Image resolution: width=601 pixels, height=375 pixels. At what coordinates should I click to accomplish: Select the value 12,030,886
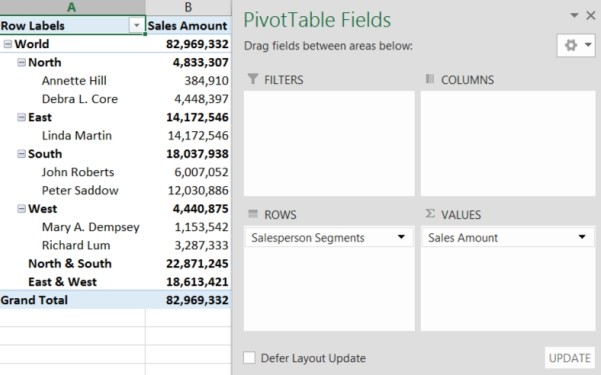[198, 191]
